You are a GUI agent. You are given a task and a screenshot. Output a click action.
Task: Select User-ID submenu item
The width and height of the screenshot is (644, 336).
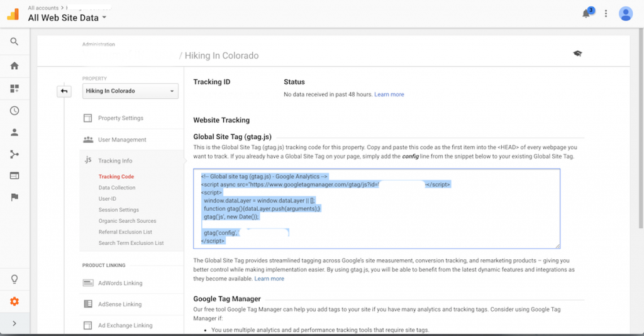tap(107, 199)
